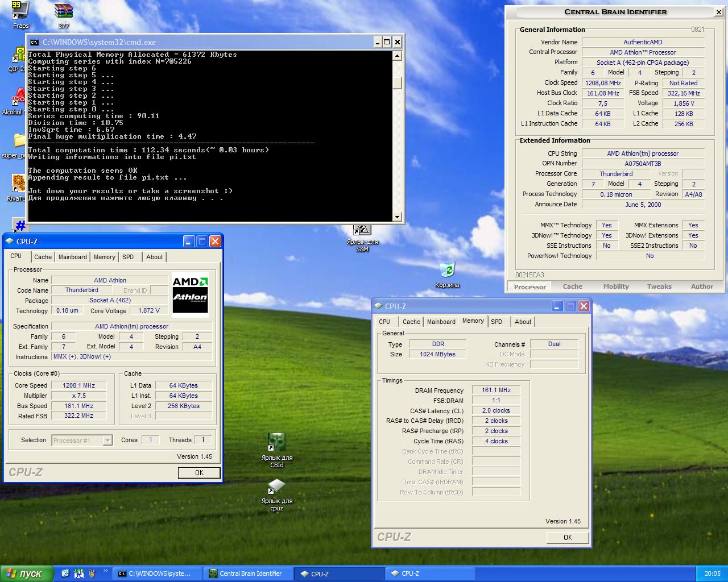
Task: Click the Multiplier x 7.5 field
Action: (79, 396)
